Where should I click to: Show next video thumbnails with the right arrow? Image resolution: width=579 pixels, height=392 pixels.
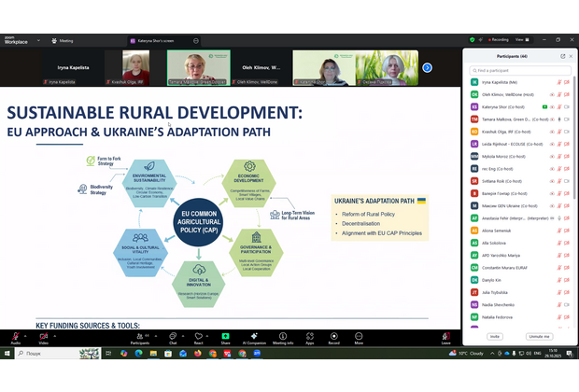tap(428, 67)
